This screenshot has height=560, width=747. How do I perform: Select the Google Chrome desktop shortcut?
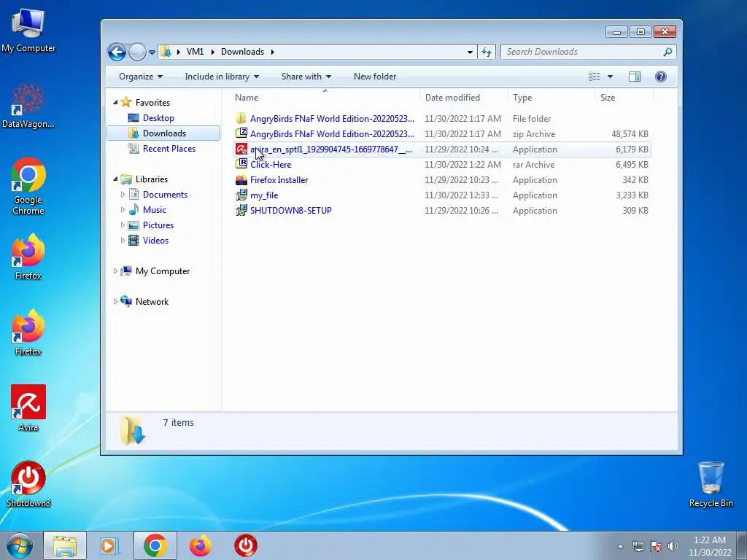(x=28, y=186)
